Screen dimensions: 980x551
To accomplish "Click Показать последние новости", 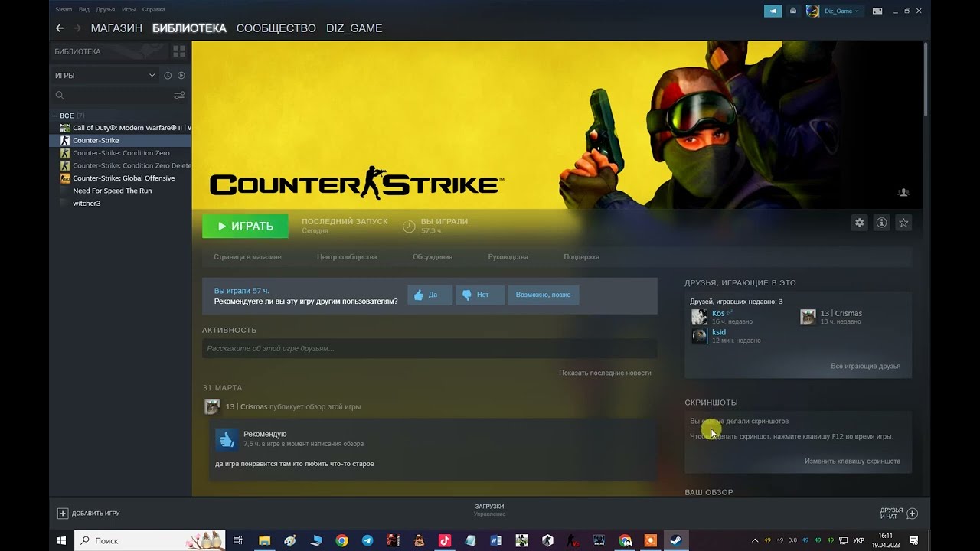I will click(x=605, y=373).
